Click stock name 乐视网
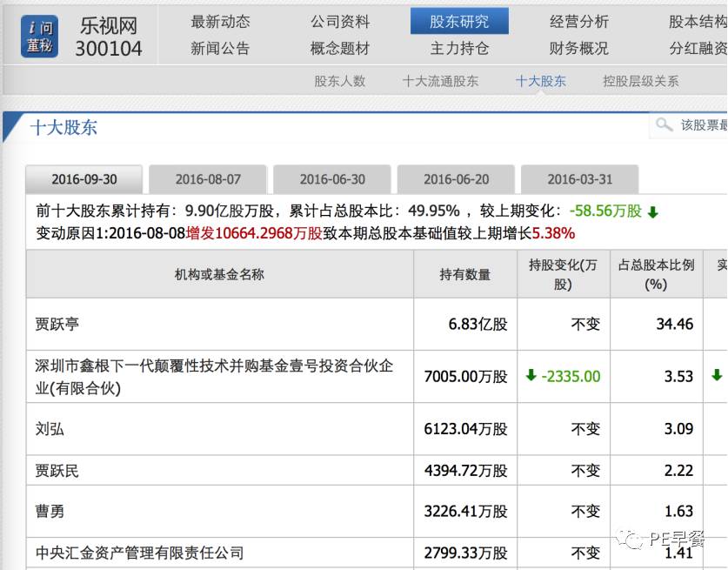The height and width of the screenshot is (570, 728). tap(109, 25)
